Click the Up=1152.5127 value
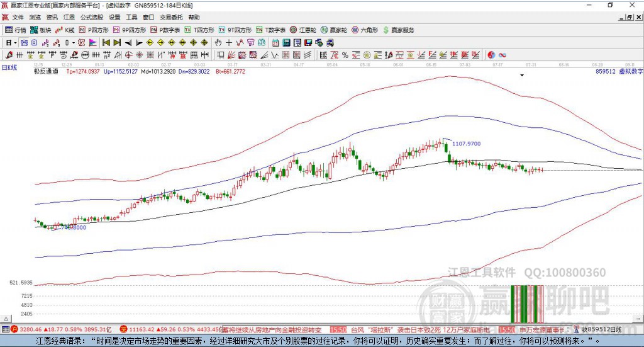Viewport: 644px width, 347px height. pos(120,72)
